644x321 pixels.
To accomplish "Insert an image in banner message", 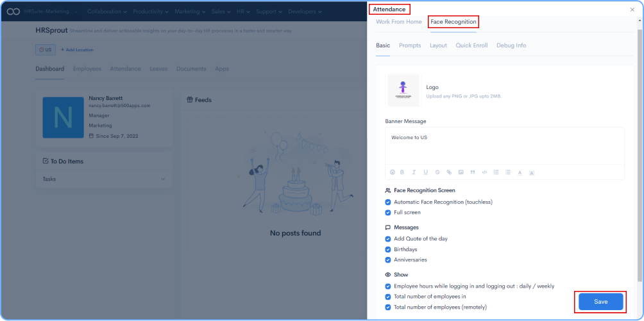I will coord(461,172).
